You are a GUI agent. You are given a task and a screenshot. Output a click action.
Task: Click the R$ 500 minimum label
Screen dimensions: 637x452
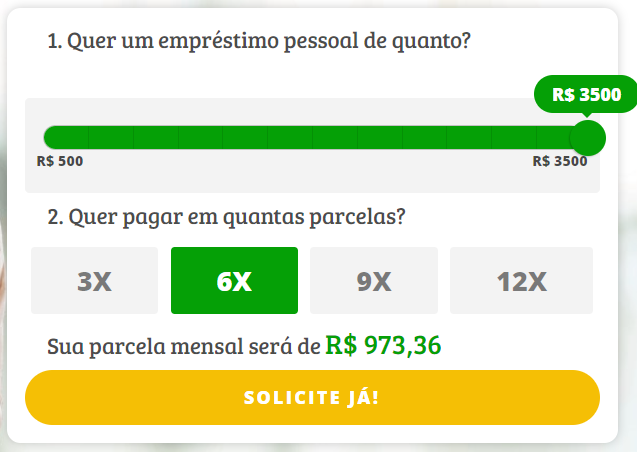click(60, 161)
